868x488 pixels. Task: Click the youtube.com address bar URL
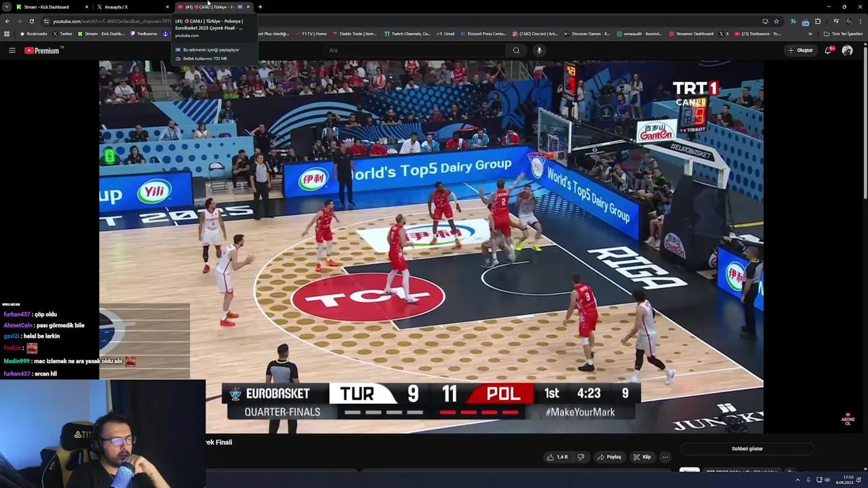pos(112,21)
